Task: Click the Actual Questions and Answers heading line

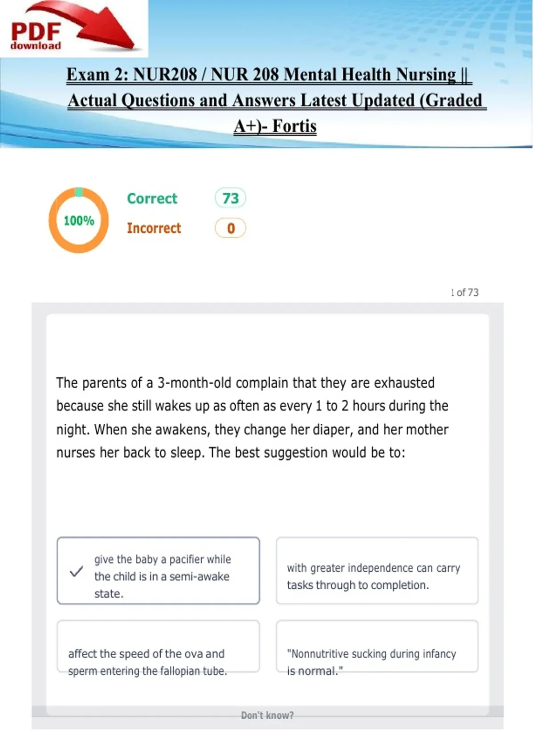Action: pyautogui.click(x=276, y=101)
